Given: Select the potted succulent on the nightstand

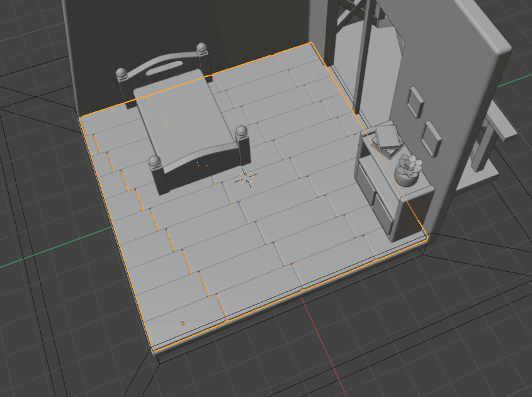Looking at the screenshot, I should click(409, 169).
